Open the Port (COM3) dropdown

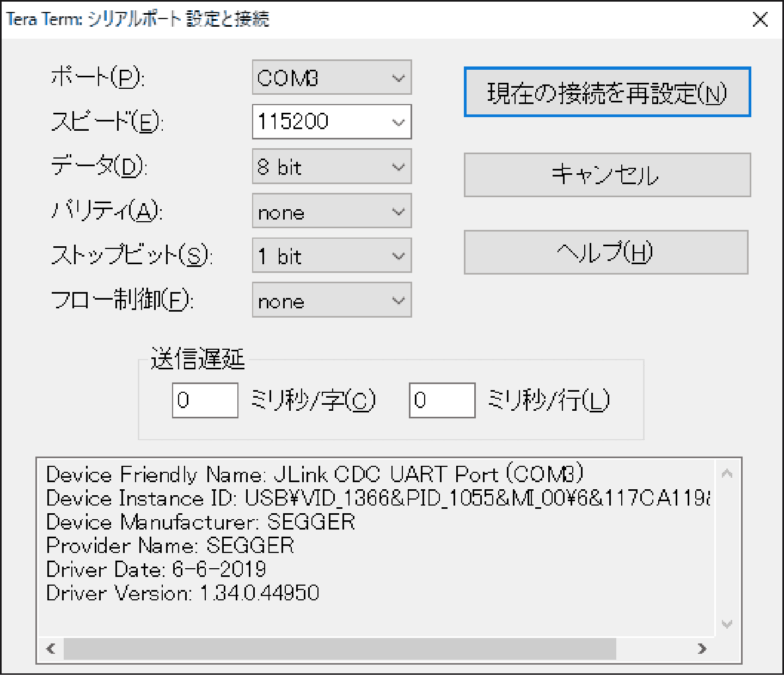pyautogui.click(x=331, y=77)
